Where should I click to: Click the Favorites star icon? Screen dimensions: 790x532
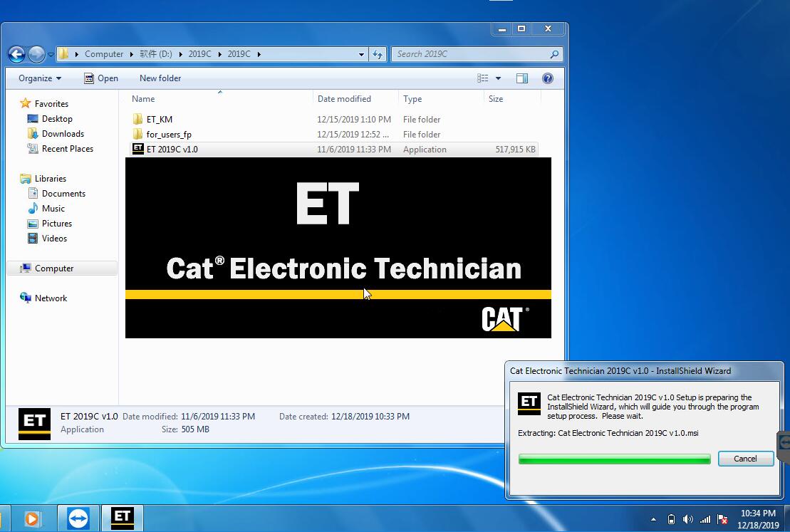pyautogui.click(x=25, y=103)
